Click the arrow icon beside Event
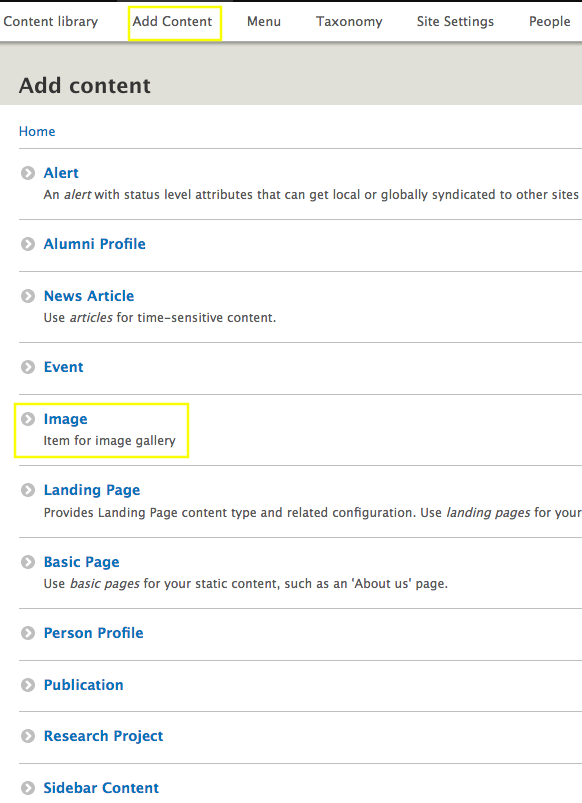This screenshot has width=582, height=803. [x=29, y=367]
